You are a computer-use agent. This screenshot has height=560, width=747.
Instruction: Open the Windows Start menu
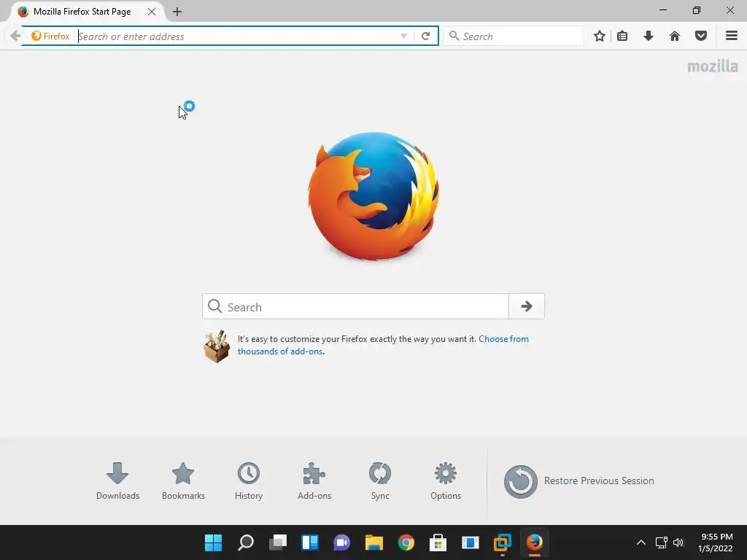tap(214, 542)
